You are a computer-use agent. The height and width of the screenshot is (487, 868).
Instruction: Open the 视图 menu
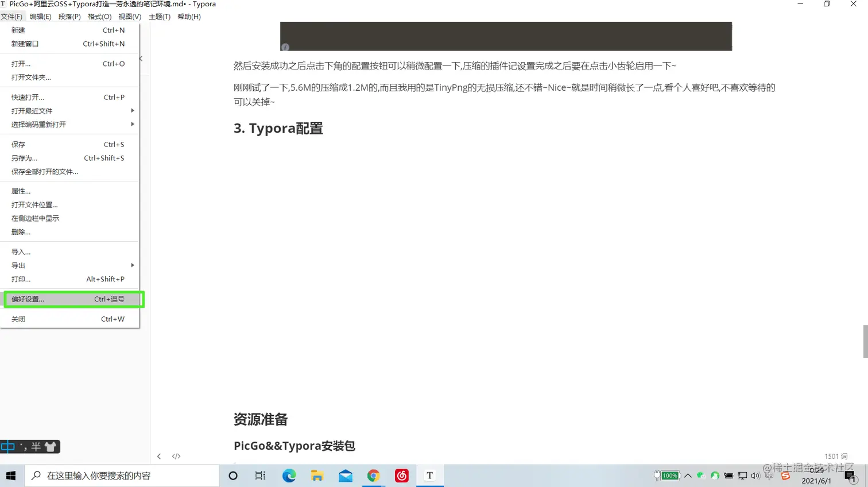pos(129,16)
